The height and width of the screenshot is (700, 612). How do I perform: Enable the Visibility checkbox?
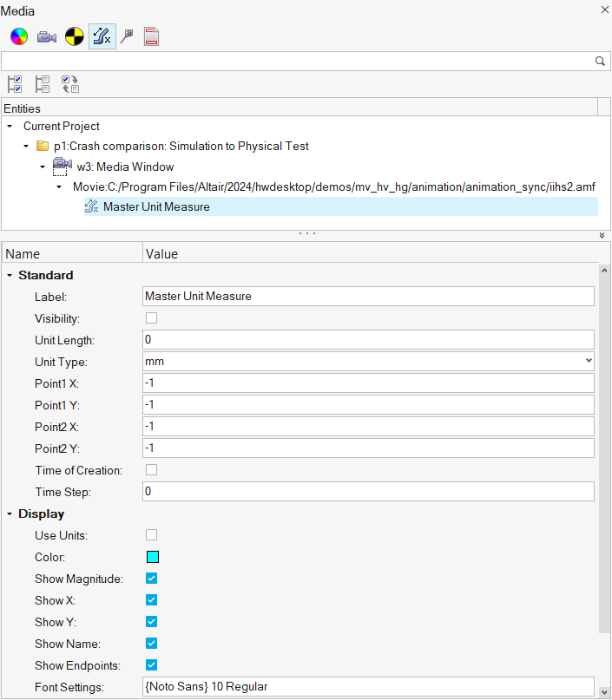click(x=151, y=318)
